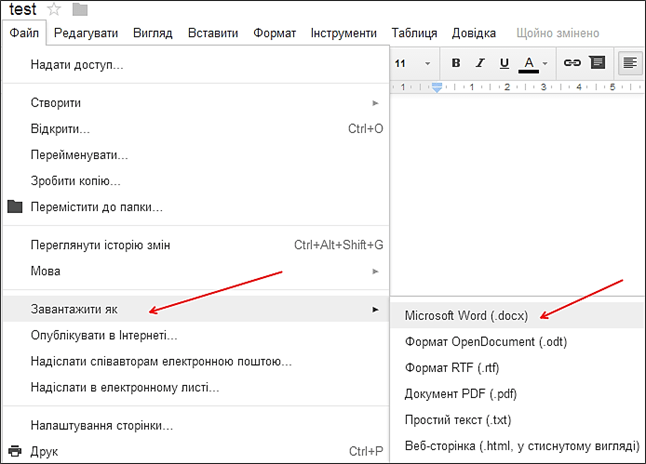Toggle underline formatting in toolbar
The height and width of the screenshot is (464, 646).
[504, 63]
